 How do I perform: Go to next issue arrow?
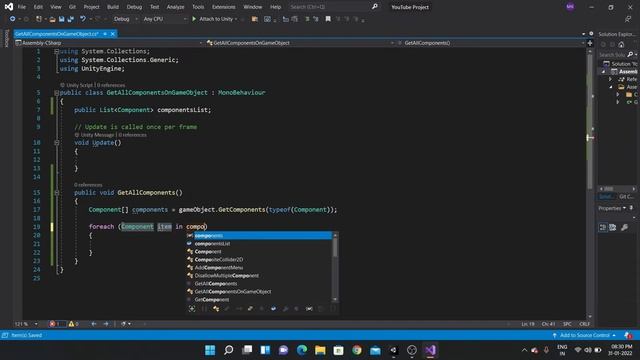click(106, 324)
